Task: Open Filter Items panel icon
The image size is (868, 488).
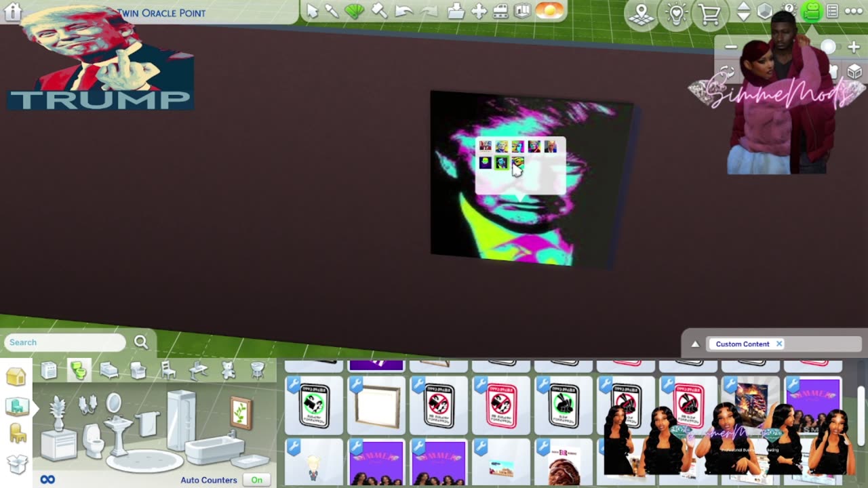Action: point(521,11)
